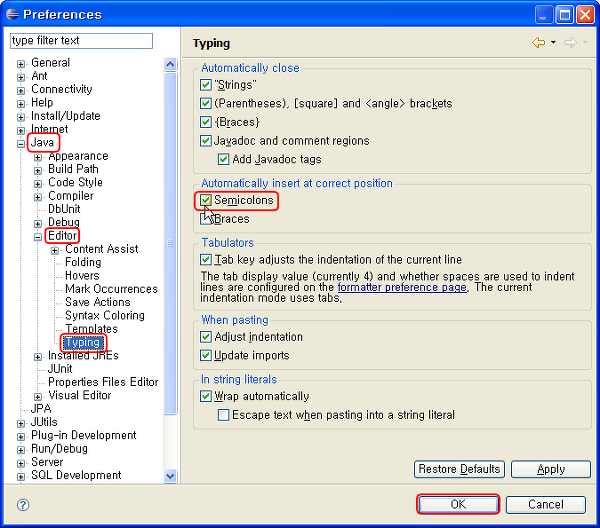This screenshot has height=528, width=600.
Task: Select the DbUnit tree item
Action: pyautogui.click(x=64, y=209)
